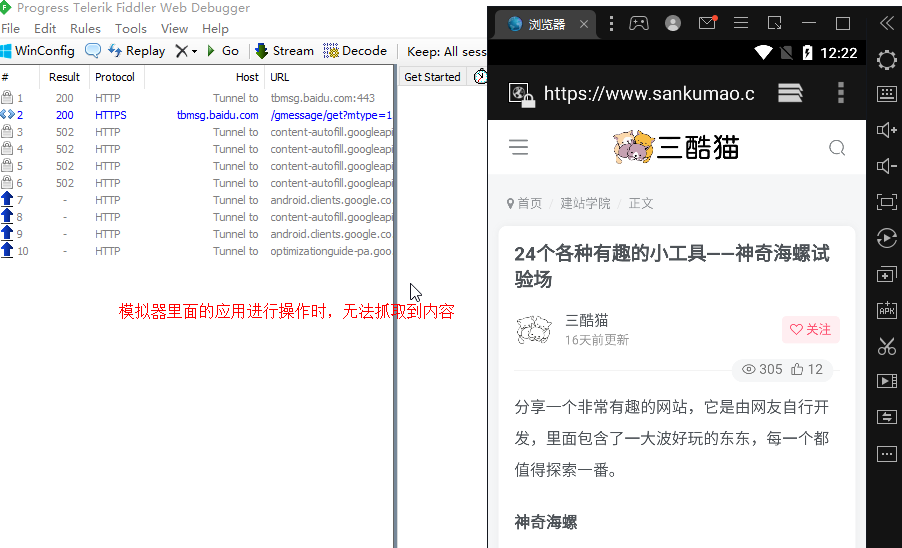Click the emulator volume up icon
Screen dimensions: 902x548
pyautogui.click(x=886, y=130)
